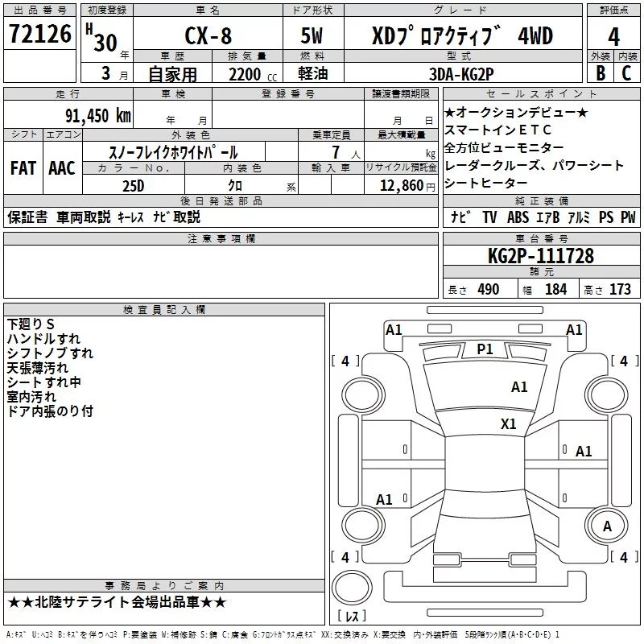Click inspector note ドア内張のり付
The height and width of the screenshot is (644, 644).
pos(50,411)
